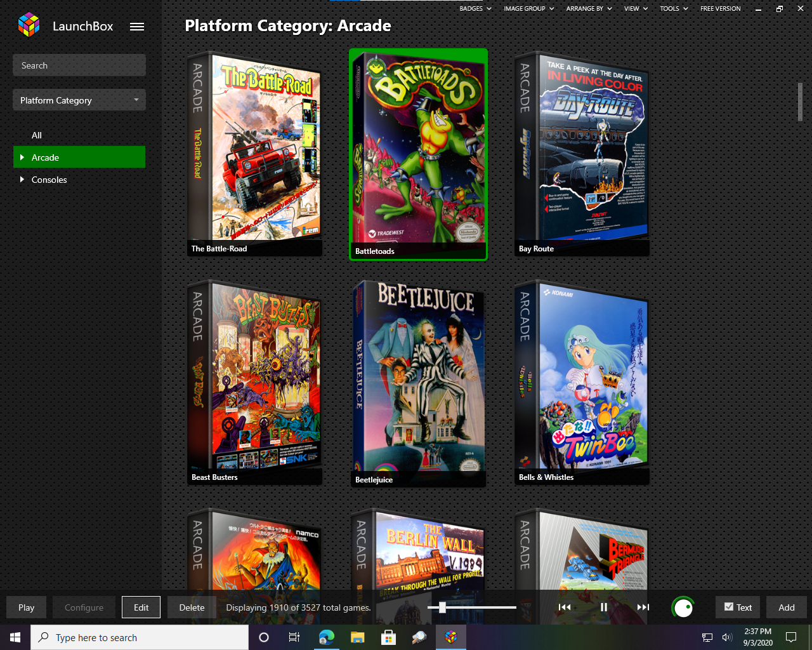Click the LaunchBox cube logo
812x650 pixels.
[x=29, y=25]
